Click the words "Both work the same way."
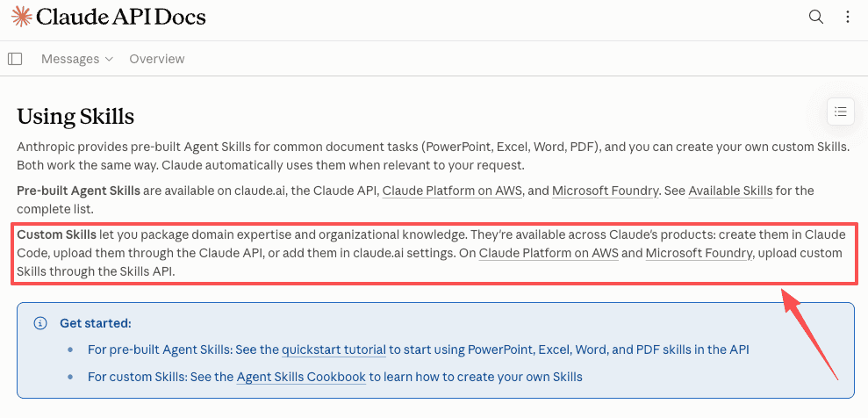The image size is (868, 418). pos(88,166)
